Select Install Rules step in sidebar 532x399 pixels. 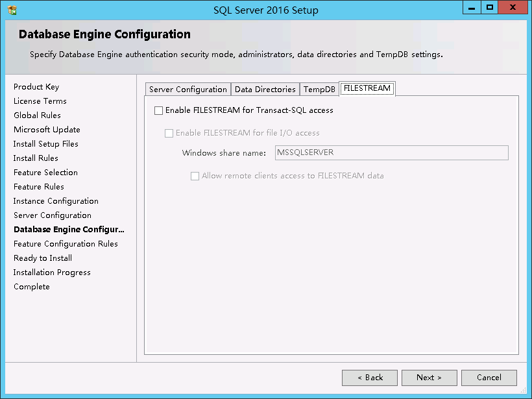[x=36, y=158]
